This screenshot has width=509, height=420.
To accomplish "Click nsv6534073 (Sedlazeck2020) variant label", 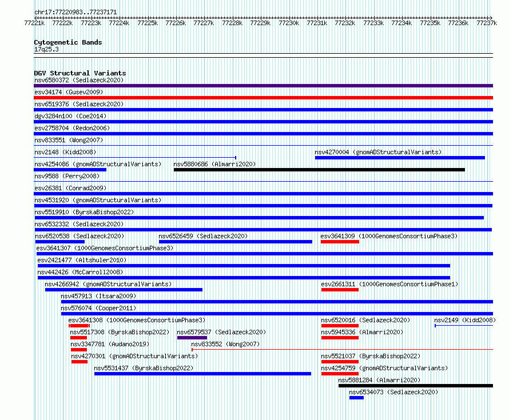I will click(393, 392).
